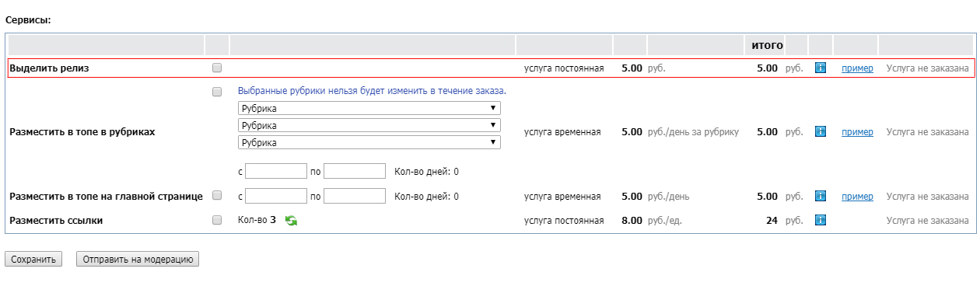Tick the Разместить в топе в рубриках checkbox
The height and width of the screenshot is (286, 980).
217,92
